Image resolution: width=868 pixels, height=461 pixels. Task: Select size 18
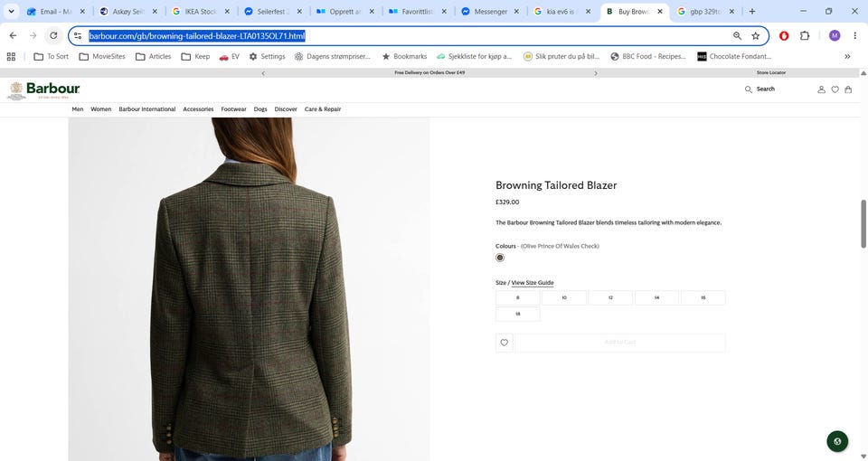[517, 314]
